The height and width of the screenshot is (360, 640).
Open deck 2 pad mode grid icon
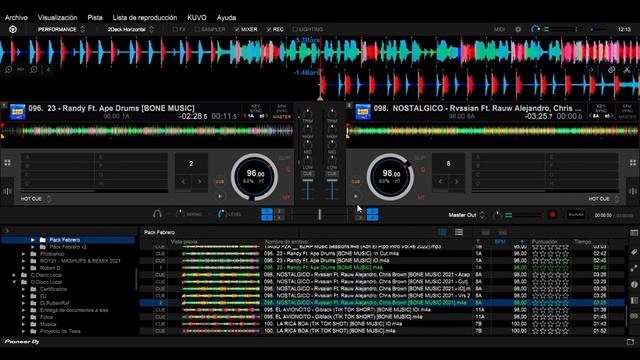633,162
